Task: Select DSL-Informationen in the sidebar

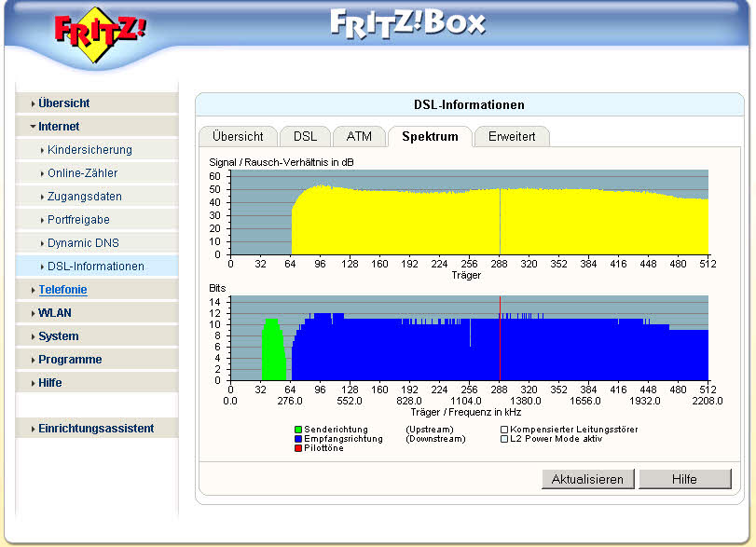Action: 97,266
